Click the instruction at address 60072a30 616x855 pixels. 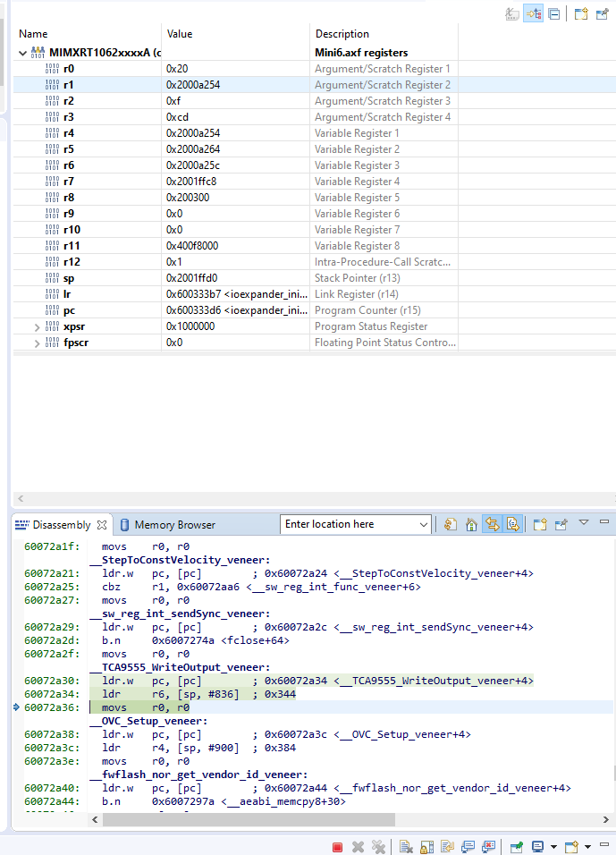point(317,681)
